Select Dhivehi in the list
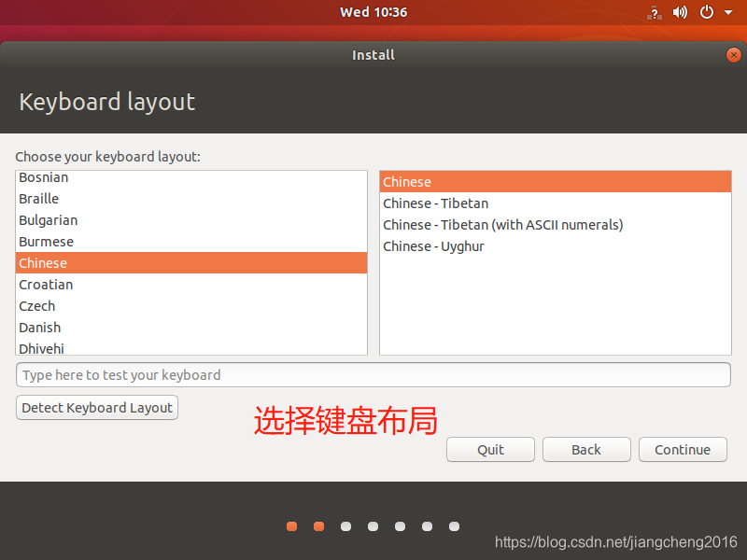This screenshot has height=560, width=747. point(191,346)
